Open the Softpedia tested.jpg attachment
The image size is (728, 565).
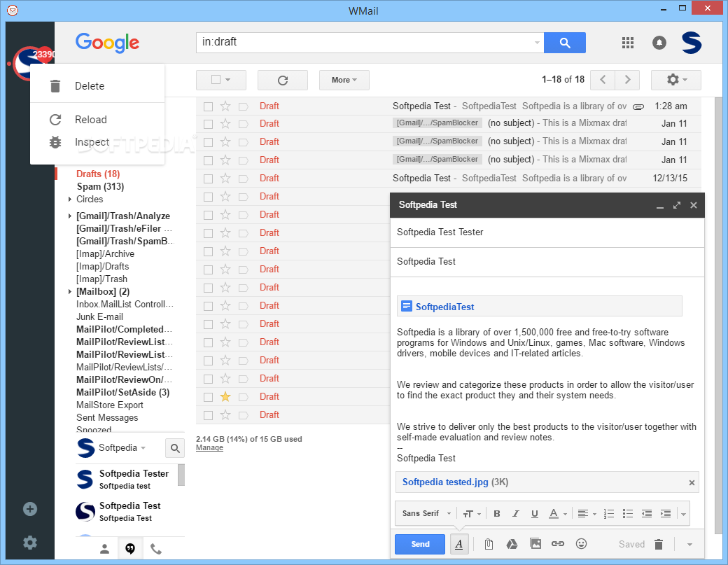coord(444,482)
